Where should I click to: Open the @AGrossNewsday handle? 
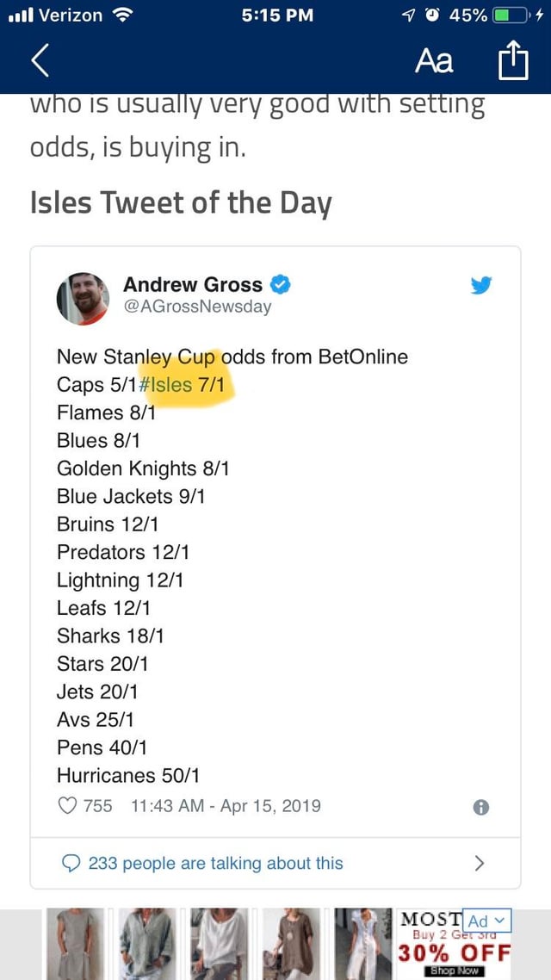tap(197, 307)
